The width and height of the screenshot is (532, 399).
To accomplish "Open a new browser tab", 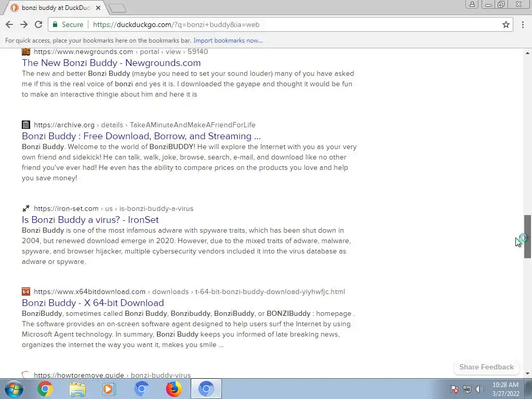I will point(118,8).
